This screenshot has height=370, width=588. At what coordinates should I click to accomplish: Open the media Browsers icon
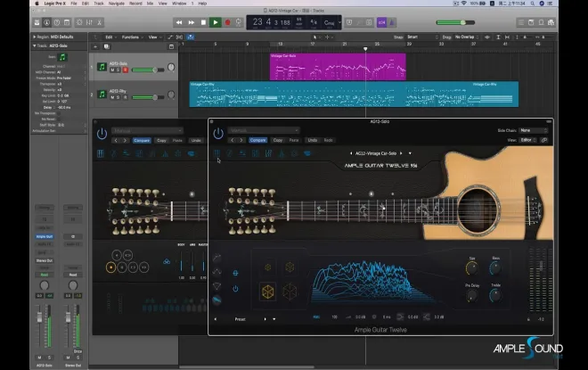[x=551, y=22]
